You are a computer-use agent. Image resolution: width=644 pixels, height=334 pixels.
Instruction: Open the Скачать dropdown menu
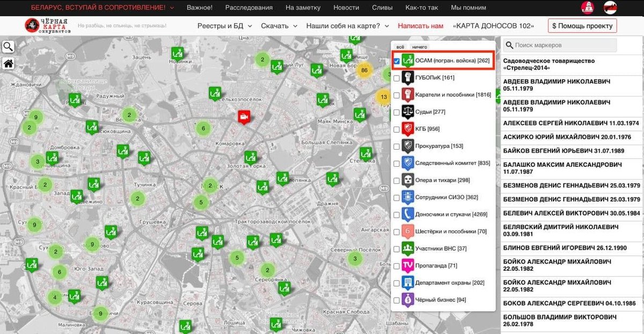coord(279,26)
